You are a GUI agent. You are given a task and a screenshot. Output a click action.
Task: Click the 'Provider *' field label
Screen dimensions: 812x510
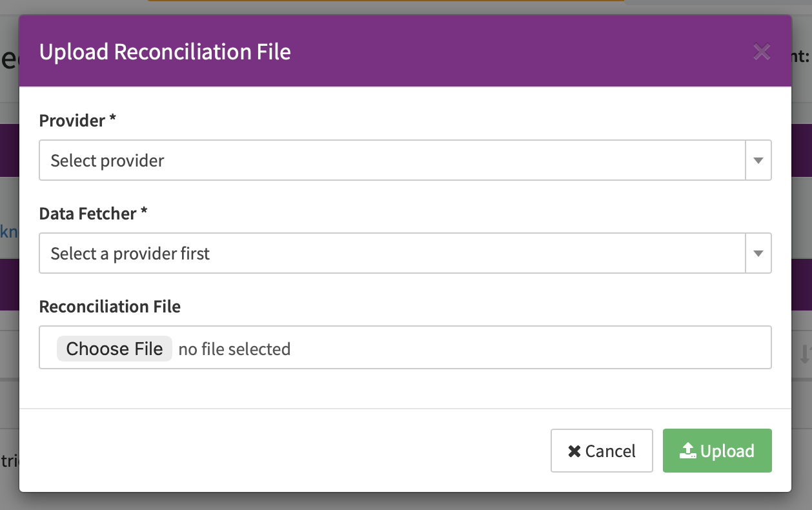(x=77, y=121)
